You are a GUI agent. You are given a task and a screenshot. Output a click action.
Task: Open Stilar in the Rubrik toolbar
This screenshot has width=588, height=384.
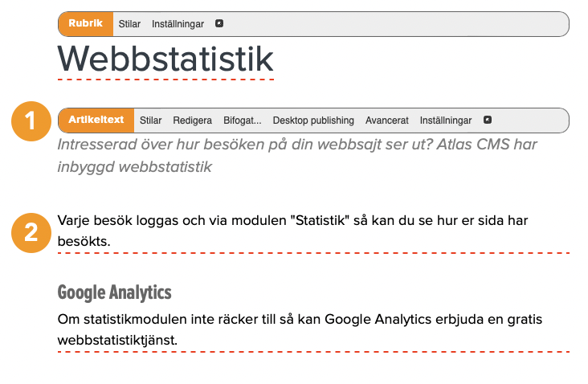click(129, 24)
